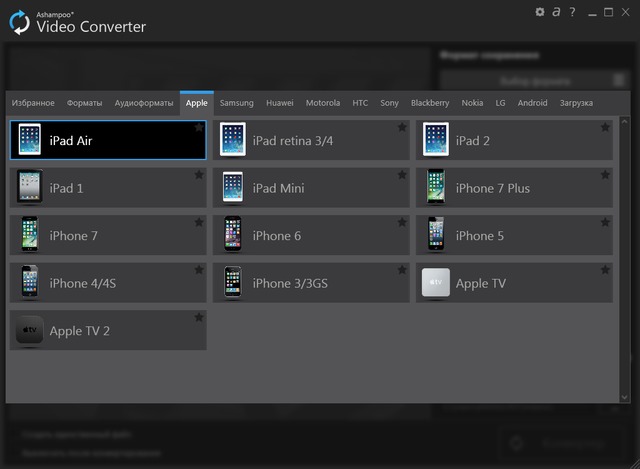Open the Избранное favorites tab

tap(33, 103)
